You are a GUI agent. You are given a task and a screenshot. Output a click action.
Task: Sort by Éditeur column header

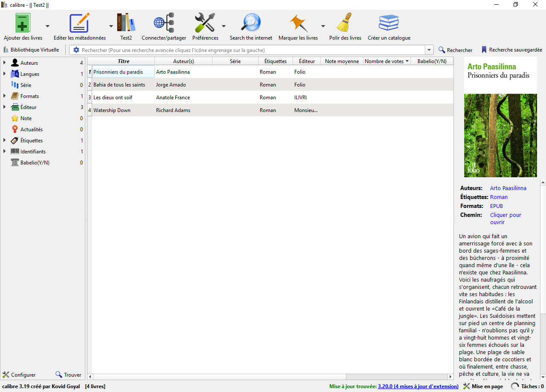(307, 61)
